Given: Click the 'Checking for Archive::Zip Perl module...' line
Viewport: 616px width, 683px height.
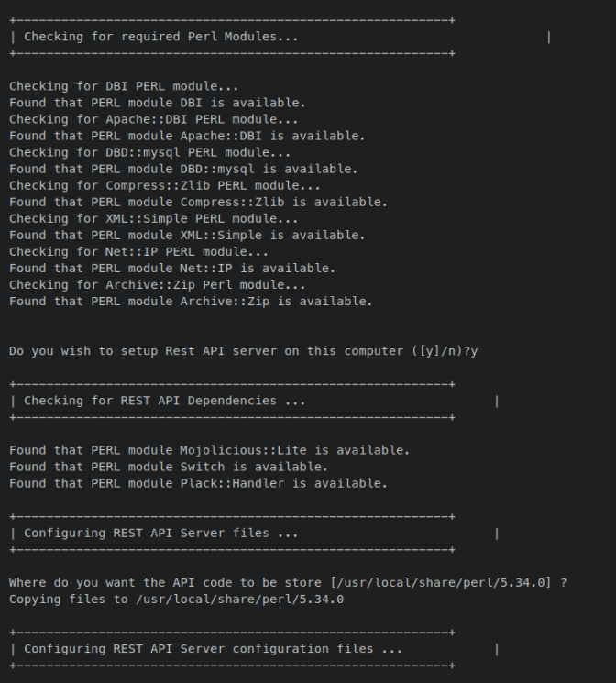Looking at the screenshot, I should [x=158, y=284].
